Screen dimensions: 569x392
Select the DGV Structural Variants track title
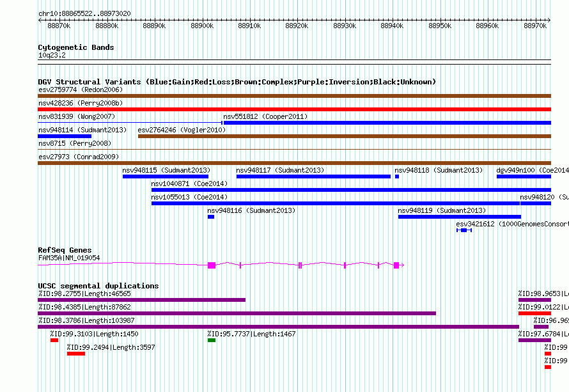pos(237,82)
